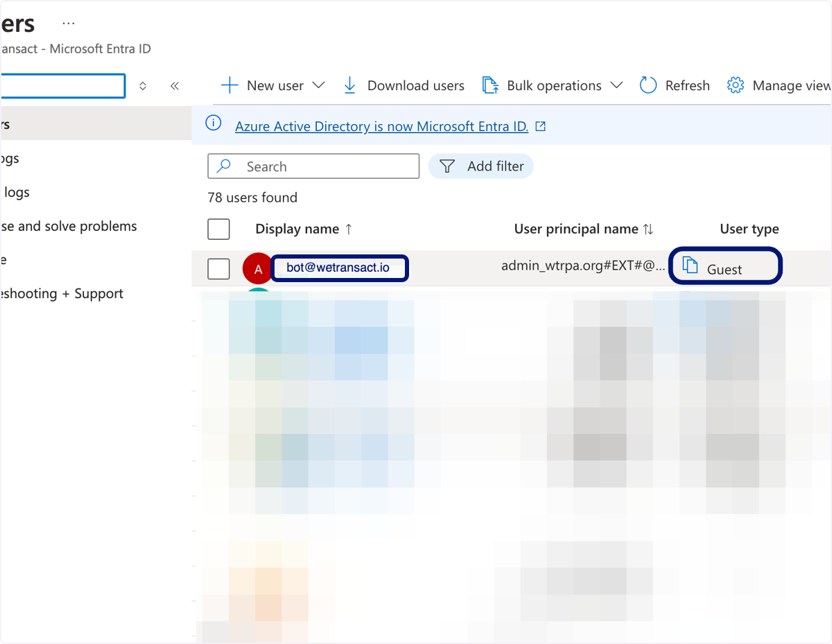Open the bot@wetransact.io user link
This screenshot has height=644, width=832.
(x=338, y=268)
